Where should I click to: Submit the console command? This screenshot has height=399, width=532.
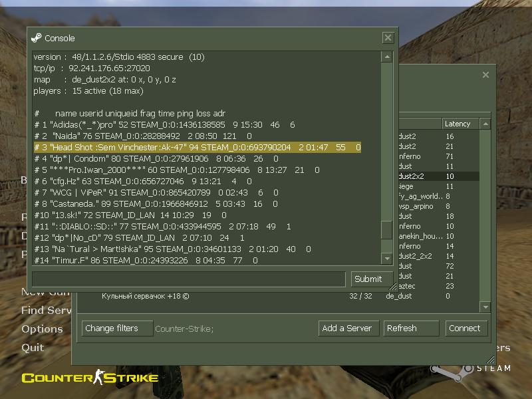point(371,279)
